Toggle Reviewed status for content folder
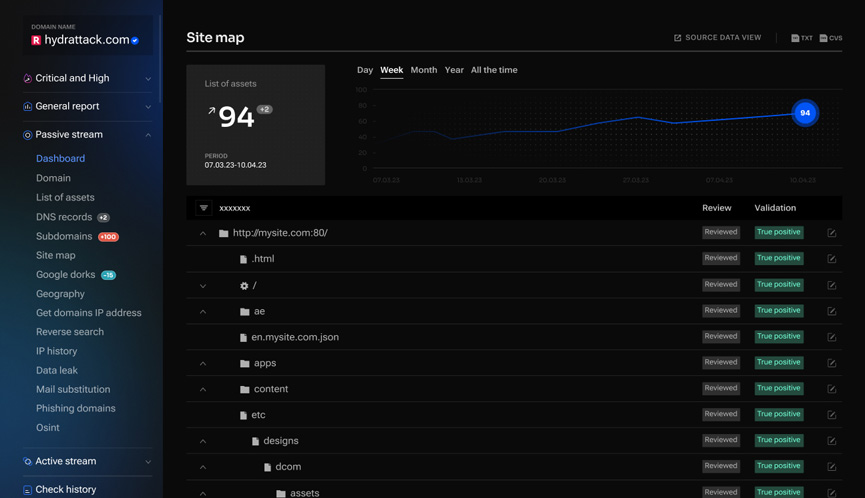 pyautogui.click(x=720, y=388)
